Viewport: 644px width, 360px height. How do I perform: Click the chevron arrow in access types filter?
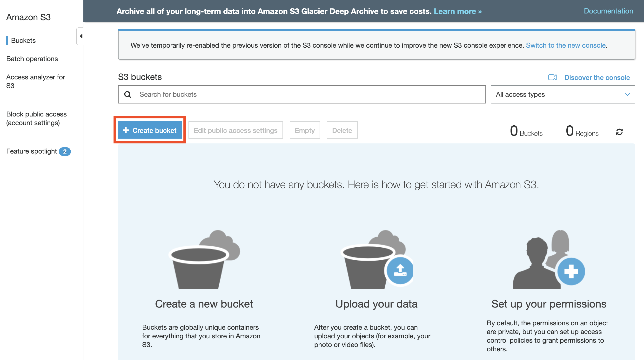627,94
